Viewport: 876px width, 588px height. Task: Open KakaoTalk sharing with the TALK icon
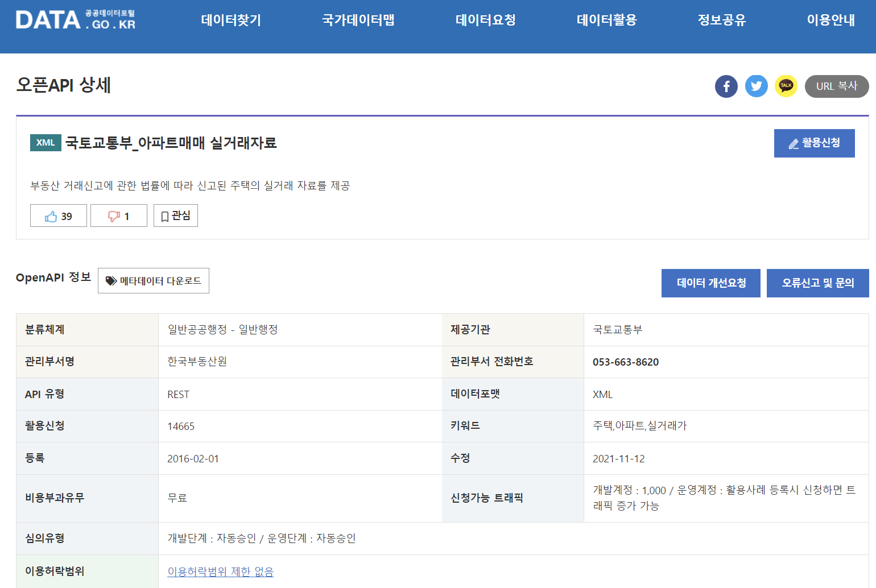coord(786,86)
